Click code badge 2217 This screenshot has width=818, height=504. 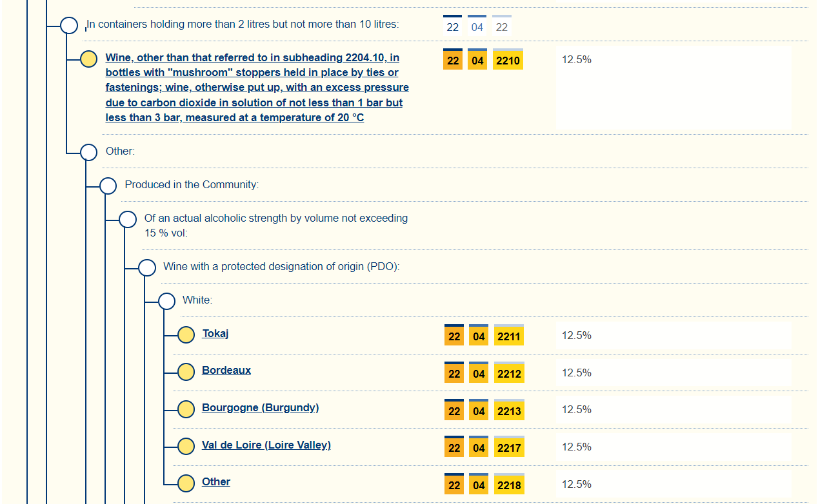tap(509, 447)
